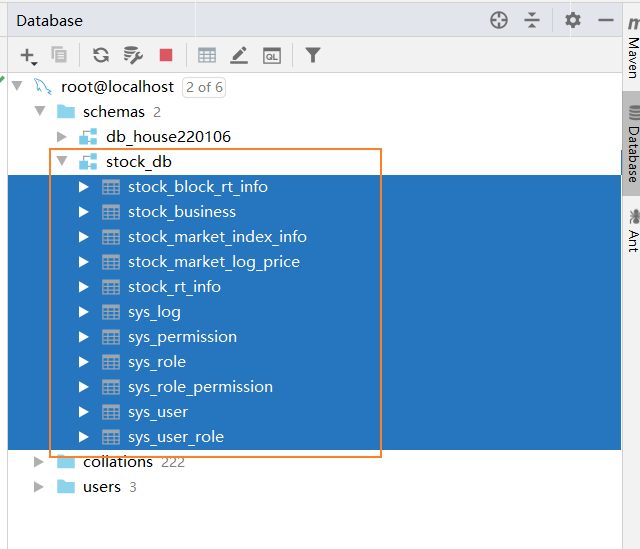The height and width of the screenshot is (549, 640).
Task: Collapse all tree nodes icon
Action: (x=532, y=20)
